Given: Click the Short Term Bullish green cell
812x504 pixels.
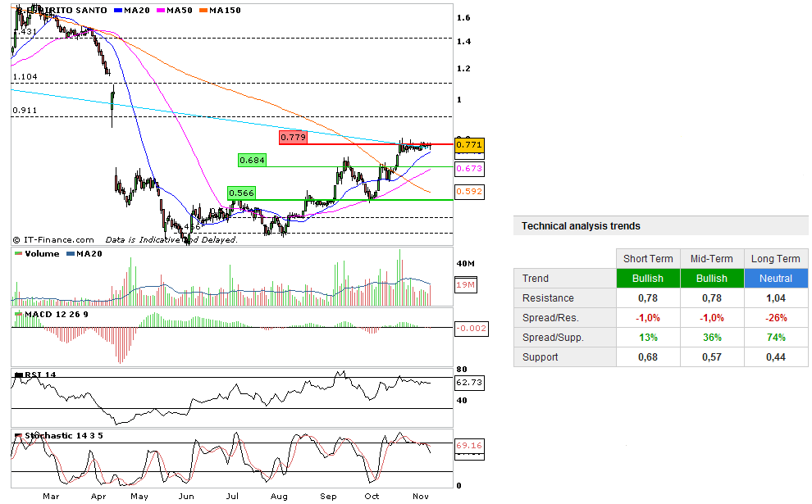Looking at the screenshot, I should click(x=648, y=279).
